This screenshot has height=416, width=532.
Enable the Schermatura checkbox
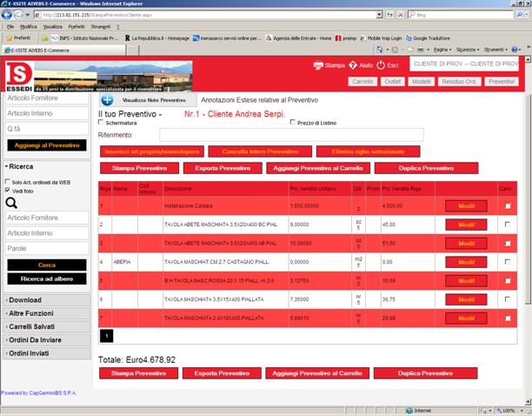pos(102,124)
